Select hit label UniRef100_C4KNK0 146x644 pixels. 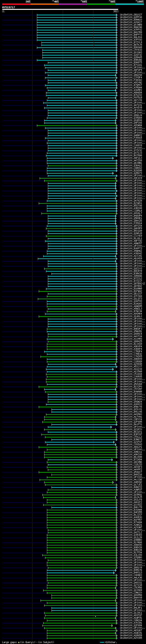(131, 575)
